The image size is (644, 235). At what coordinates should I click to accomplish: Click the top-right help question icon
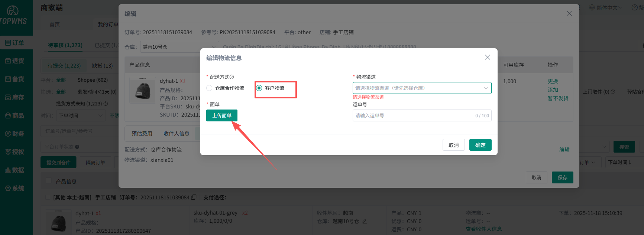point(635,7)
